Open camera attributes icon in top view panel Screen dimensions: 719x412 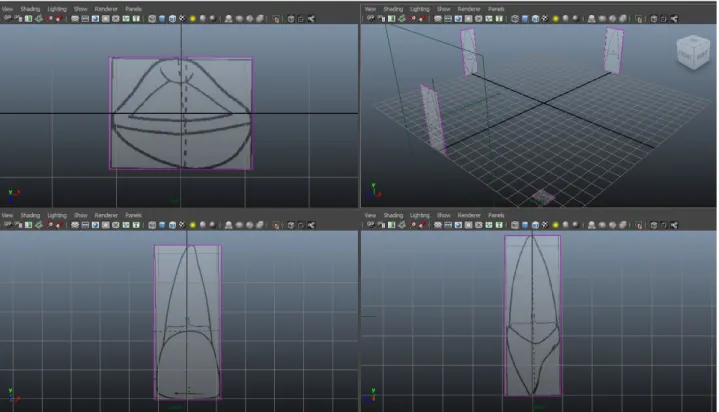click(x=18, y=19)
